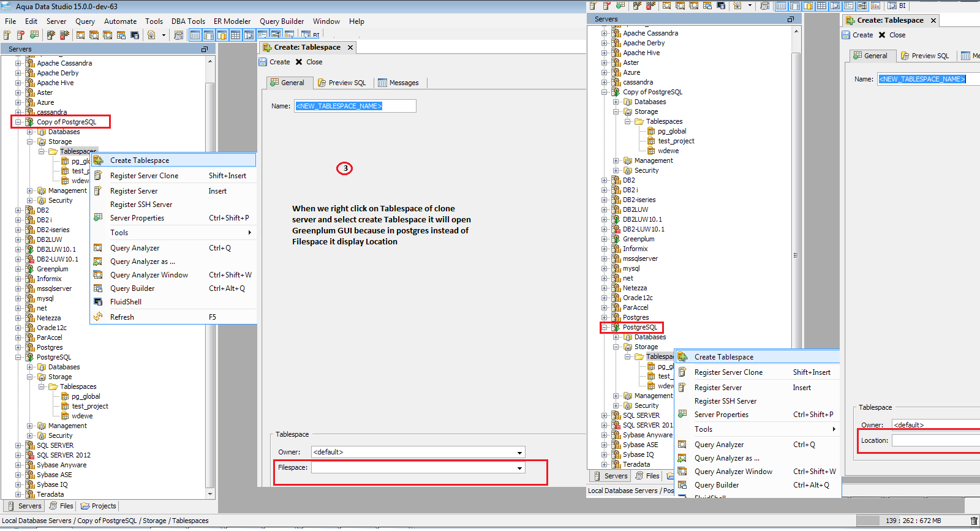Switch to Preview SQL tab in left window
This screenshot has width=980, height=531.
(x=342, y=83)
